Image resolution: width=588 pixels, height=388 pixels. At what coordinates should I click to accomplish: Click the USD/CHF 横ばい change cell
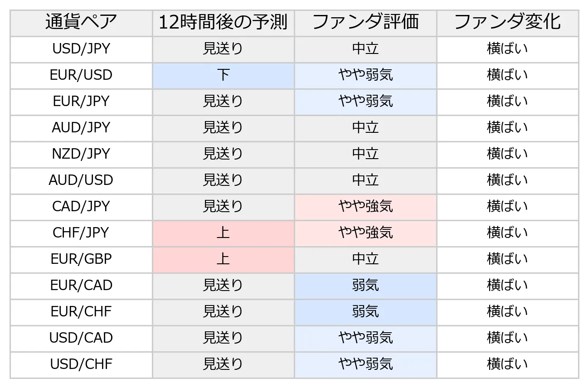(507, 364)
